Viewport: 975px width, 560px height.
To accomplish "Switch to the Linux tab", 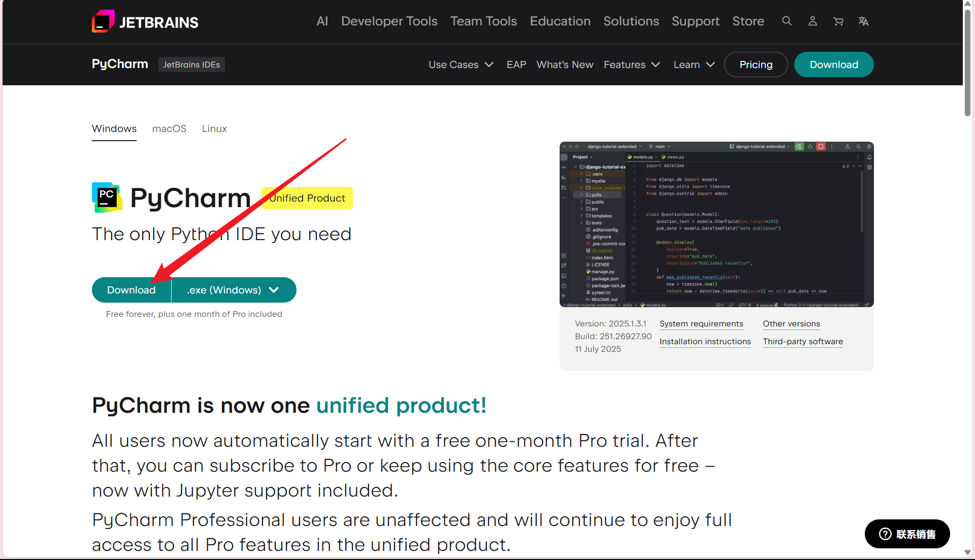I will (214, 129).
